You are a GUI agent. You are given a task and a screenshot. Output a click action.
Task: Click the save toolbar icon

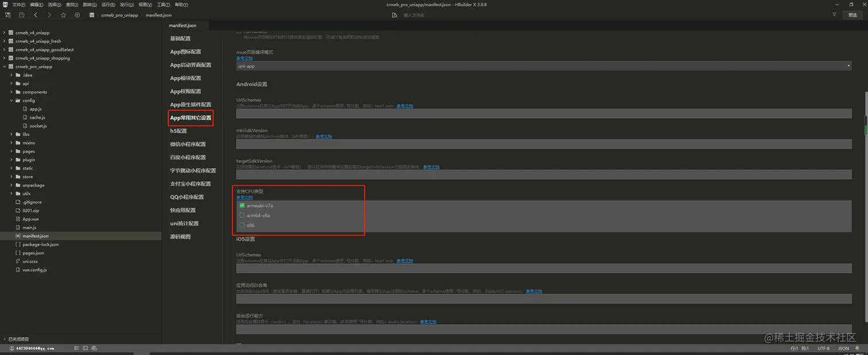click(x=21, y=15)
